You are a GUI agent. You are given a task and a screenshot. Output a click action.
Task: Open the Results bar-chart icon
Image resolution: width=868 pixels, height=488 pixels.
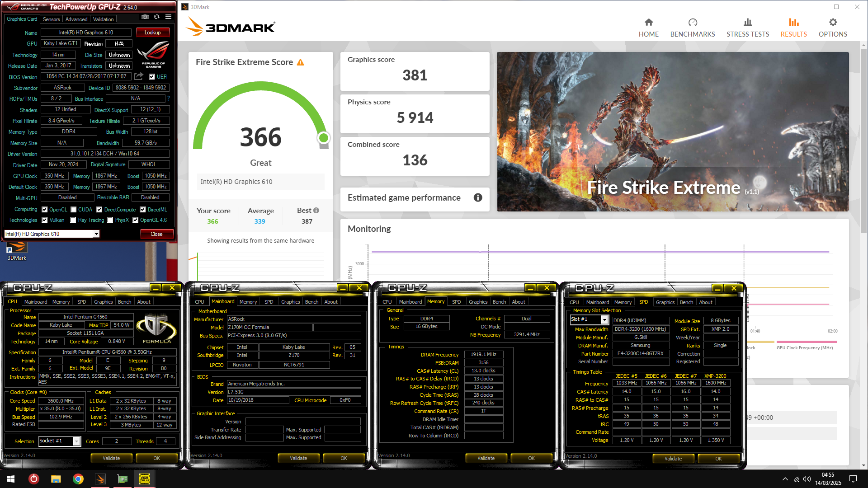coord(794,23)
